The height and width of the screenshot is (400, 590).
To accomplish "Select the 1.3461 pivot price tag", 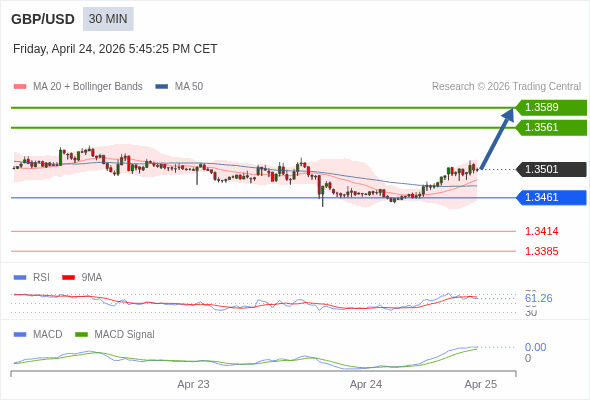I will point(551,198).
